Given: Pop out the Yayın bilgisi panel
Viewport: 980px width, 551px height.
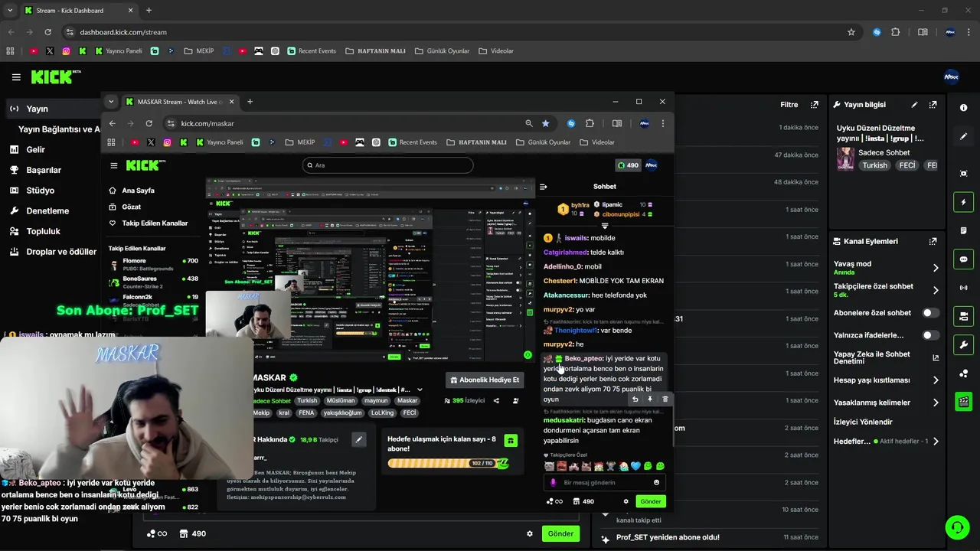Looking at the screenshot, I should pos(933,105).
